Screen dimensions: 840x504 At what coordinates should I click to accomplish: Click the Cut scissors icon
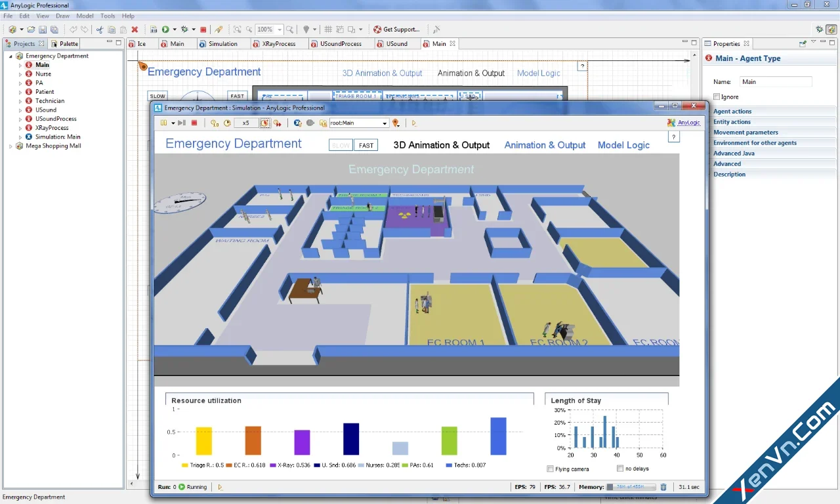(100, 30)
